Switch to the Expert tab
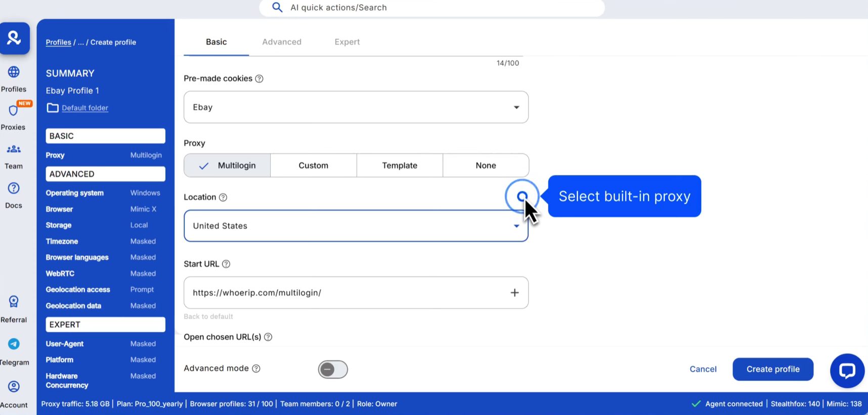Viewport: 868px width, 415px height. click(347, 42)
